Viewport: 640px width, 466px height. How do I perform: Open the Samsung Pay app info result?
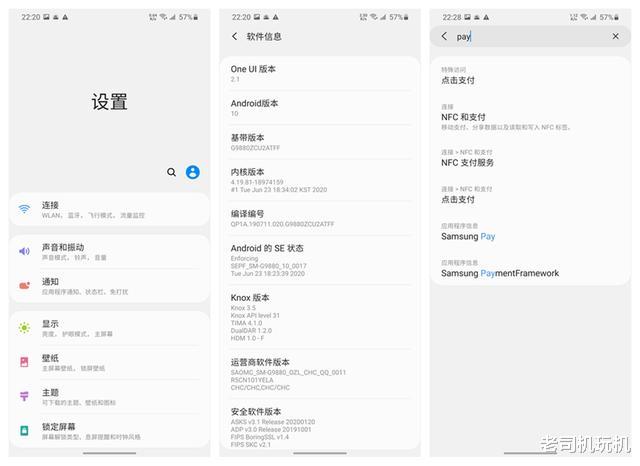[x=531, y=232]
